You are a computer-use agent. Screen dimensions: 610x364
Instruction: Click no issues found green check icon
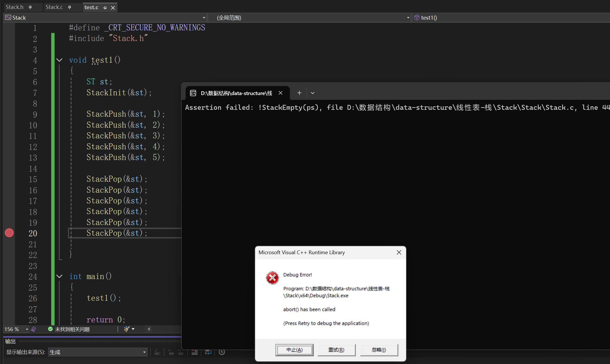[50, 329]
